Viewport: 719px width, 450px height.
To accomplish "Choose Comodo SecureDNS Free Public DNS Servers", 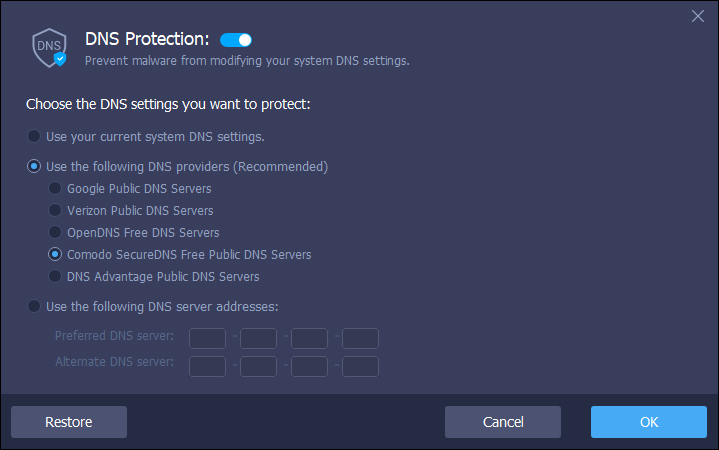I will pyautogui.click(x=56, y=254).
